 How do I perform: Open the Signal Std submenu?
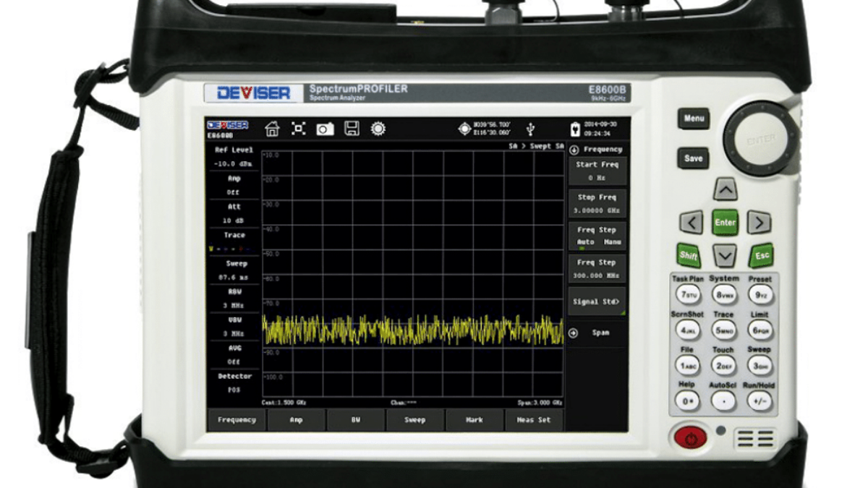tap(597, 302)
